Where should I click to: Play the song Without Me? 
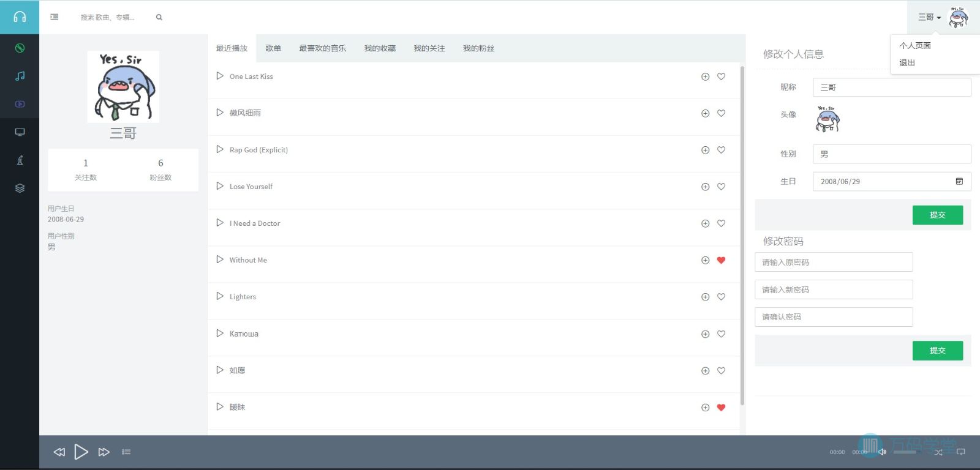[x=220, y=259]
